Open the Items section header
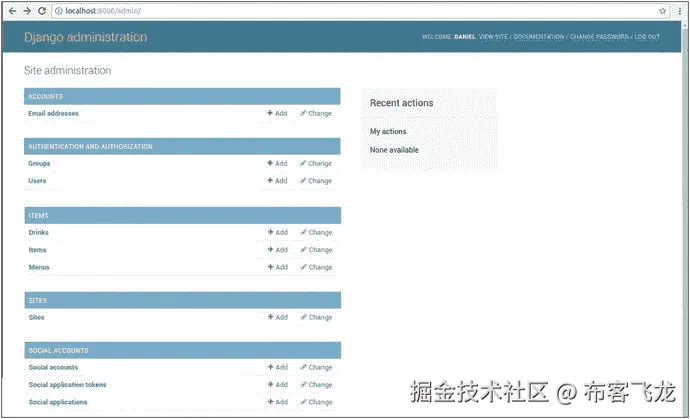Viewport: 690px width, 419px height. pyautogui.click(x=38, y=216)
